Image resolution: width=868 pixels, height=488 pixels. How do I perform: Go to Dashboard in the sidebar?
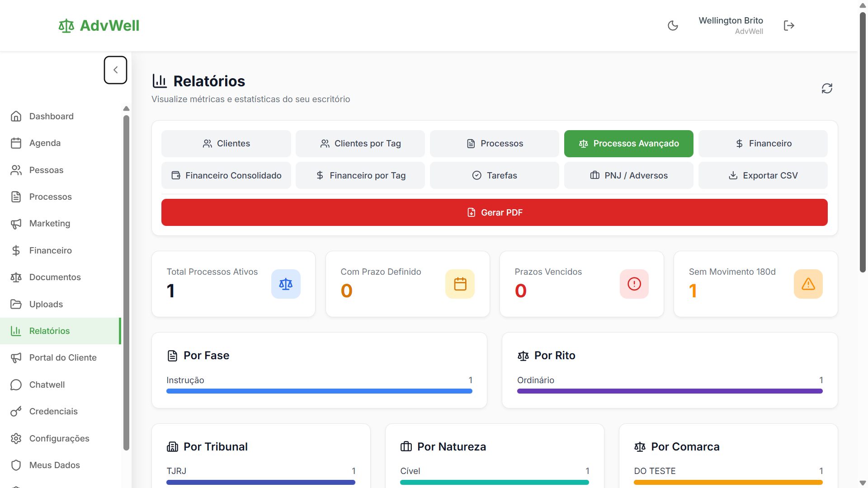coord(51,116)
